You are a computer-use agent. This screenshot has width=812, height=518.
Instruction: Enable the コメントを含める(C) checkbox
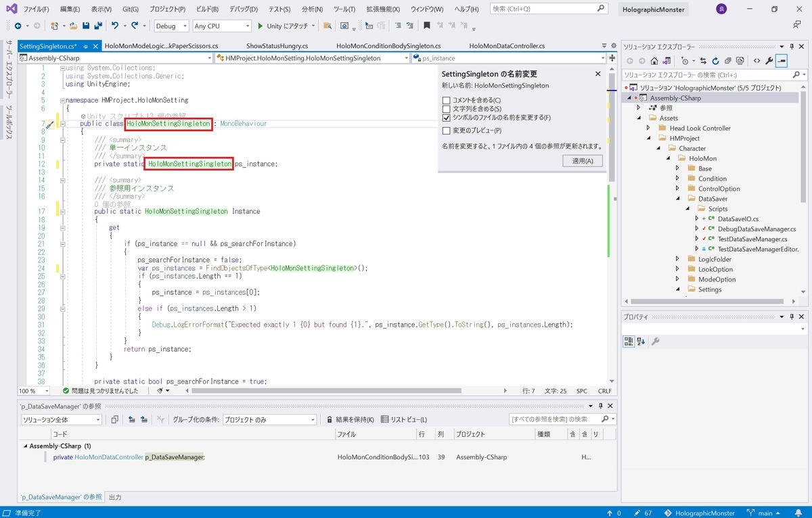(x=446, y=100)
